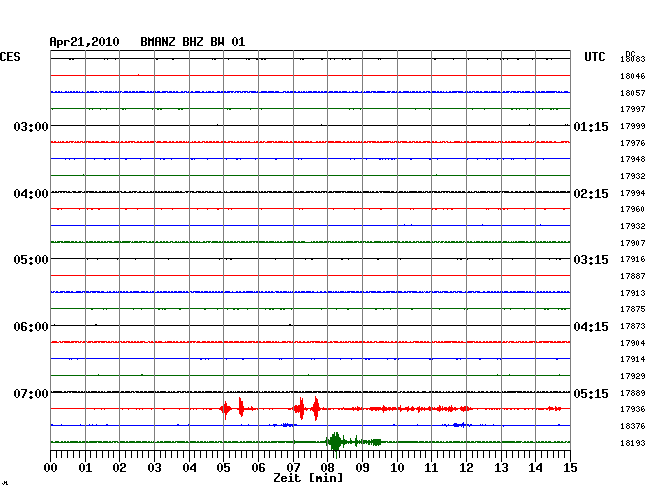Select the 11 minute axis label
Screen dimensions: 650x494
click(x=431, y=468)
